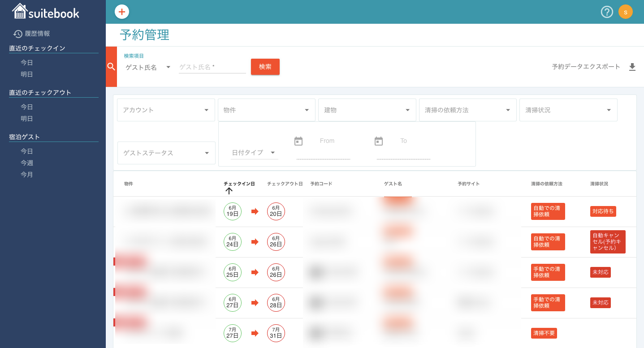644x348 pixels.
Task: Open the 日付タイプ dropdown
Action: pos(254,153)
